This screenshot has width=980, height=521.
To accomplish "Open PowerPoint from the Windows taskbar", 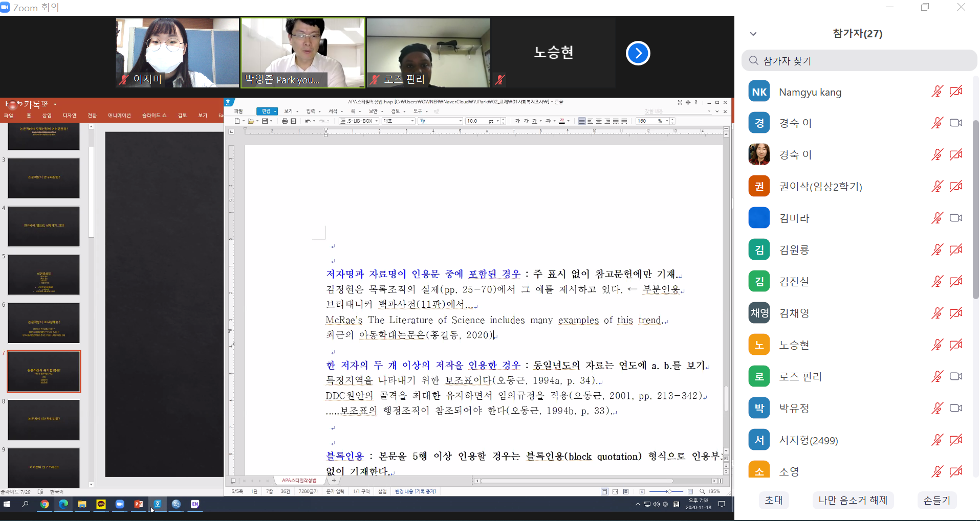I will tap(138, 504).
